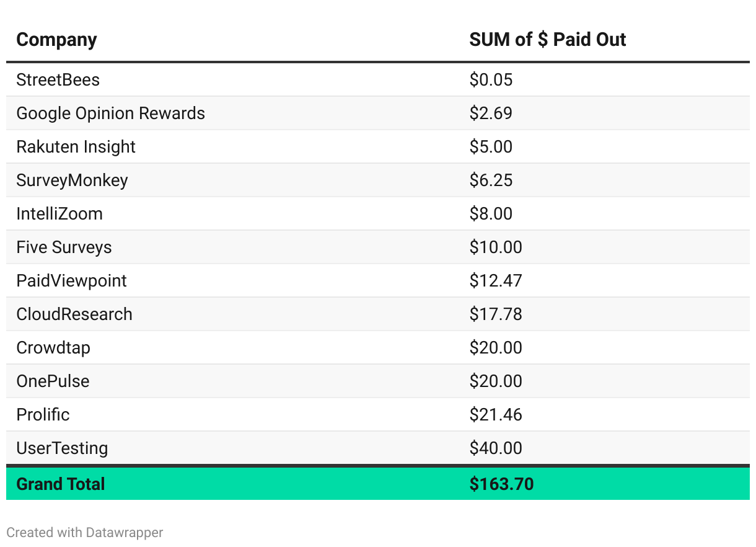This screenshot has height=547, width=756.
Task: Click the SUM of $ Paid Out header
Action: [x=547, y=40]
